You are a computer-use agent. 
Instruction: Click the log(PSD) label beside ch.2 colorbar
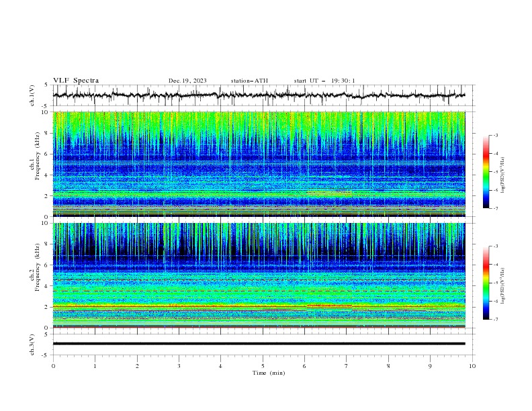(502, 286)
